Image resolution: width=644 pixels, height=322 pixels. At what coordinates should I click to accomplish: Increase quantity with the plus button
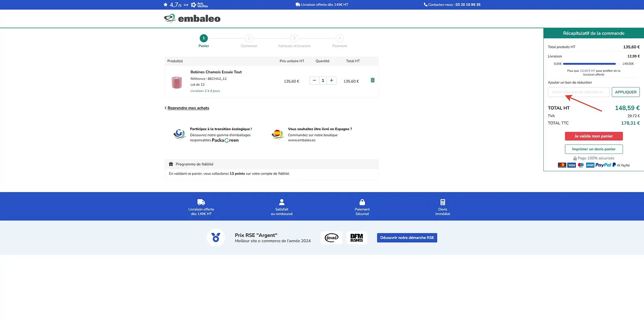[332, 81]
